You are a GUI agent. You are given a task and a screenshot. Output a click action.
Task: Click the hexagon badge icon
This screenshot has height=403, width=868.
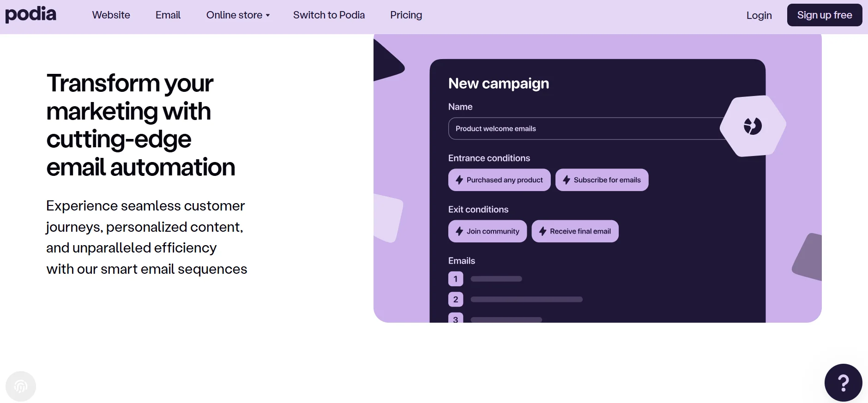tap(753, 126)
